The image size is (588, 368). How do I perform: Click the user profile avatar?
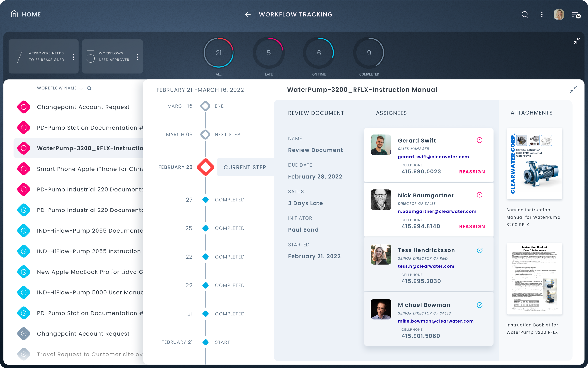559,14
